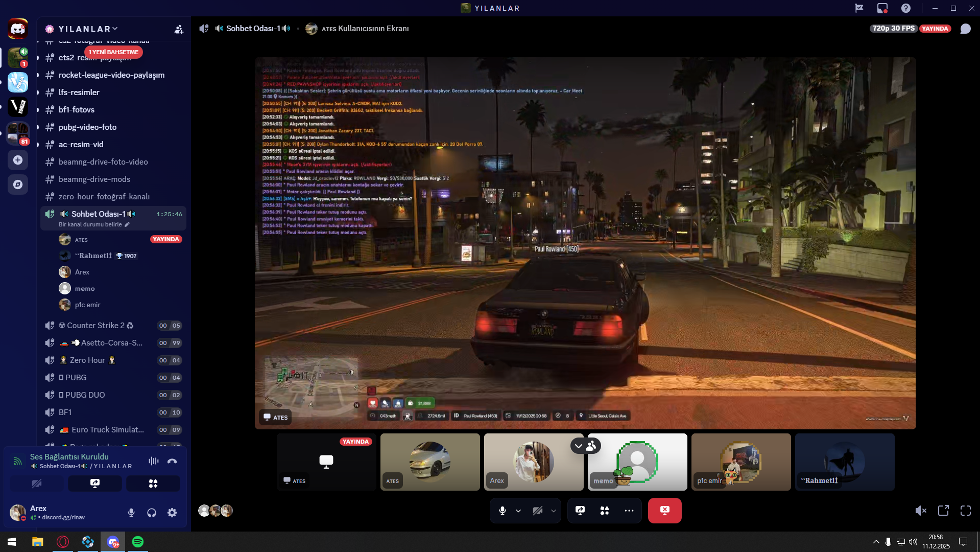Select the ATES stream thumbnail marked YAYINDA

pos(326,462)
